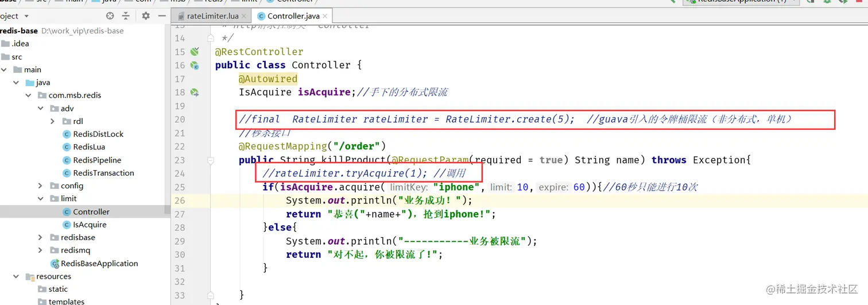Collapse the com.msb.redis package

pos(28,95)
